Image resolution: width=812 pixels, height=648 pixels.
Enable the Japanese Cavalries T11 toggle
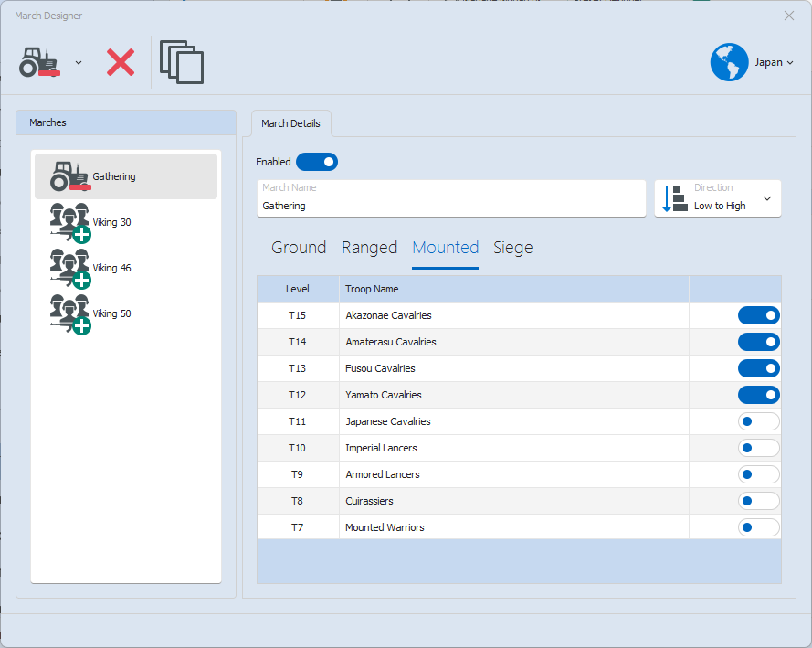758,421
